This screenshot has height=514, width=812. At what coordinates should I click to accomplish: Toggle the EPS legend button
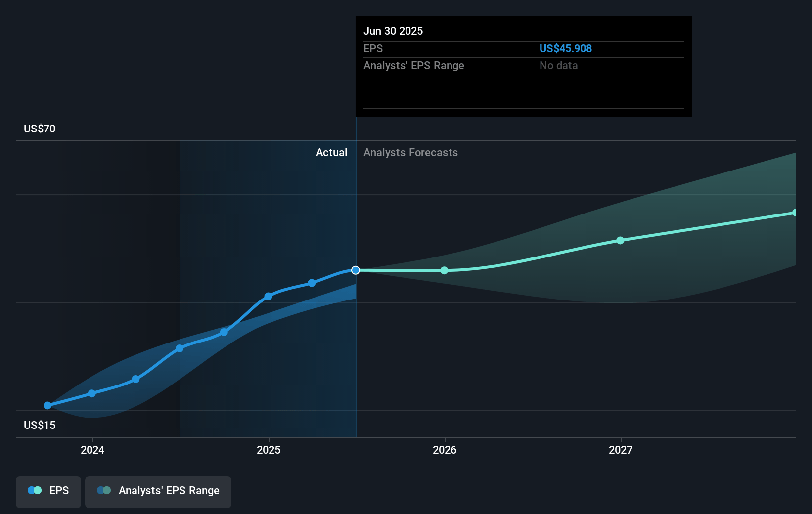click(x=48, y=492)
